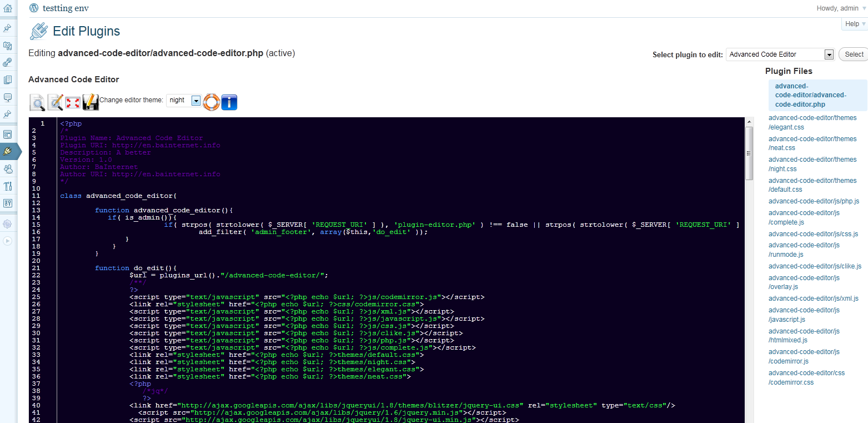Click the Select button

[x=854, y=54]
